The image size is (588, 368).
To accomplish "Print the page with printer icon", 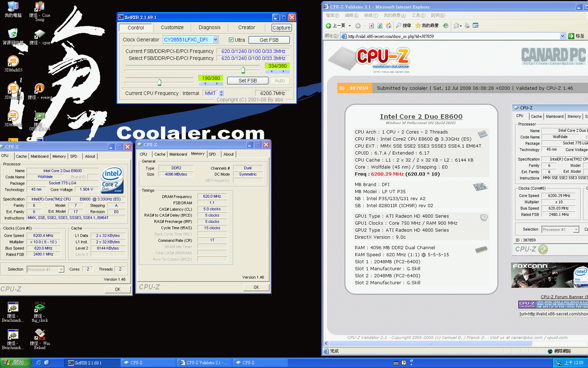I will 467,26.
